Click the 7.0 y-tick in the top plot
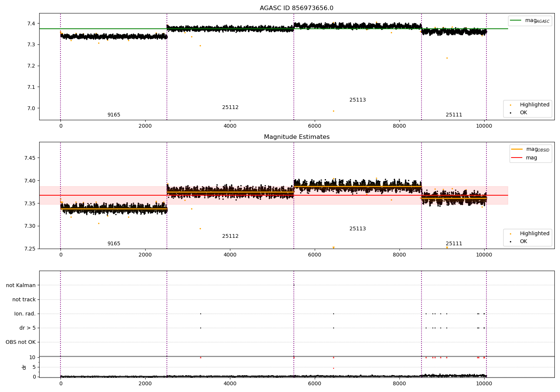 [31, 109]
